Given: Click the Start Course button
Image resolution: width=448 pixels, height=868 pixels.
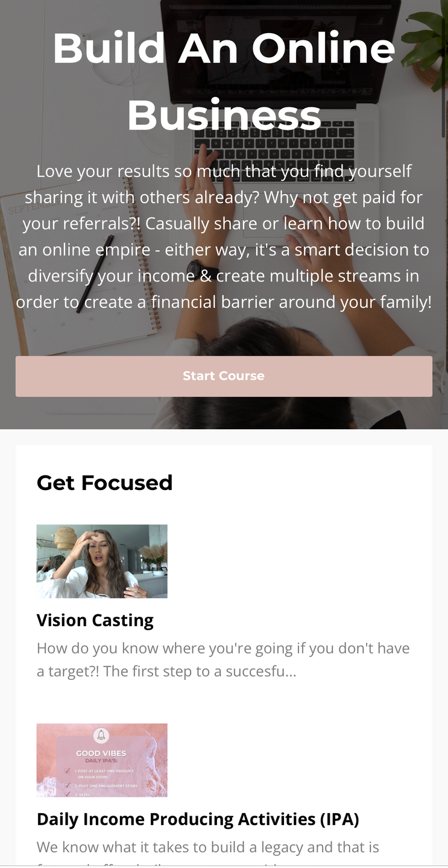Looking at the screenshot, I should click(x=224, y=376).
